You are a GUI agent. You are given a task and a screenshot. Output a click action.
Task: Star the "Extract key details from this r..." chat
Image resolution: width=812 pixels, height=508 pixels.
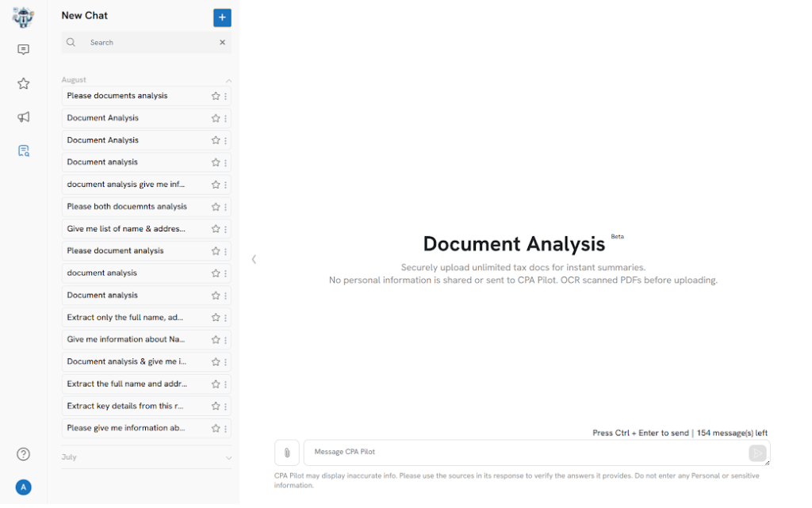pos(214,406)
